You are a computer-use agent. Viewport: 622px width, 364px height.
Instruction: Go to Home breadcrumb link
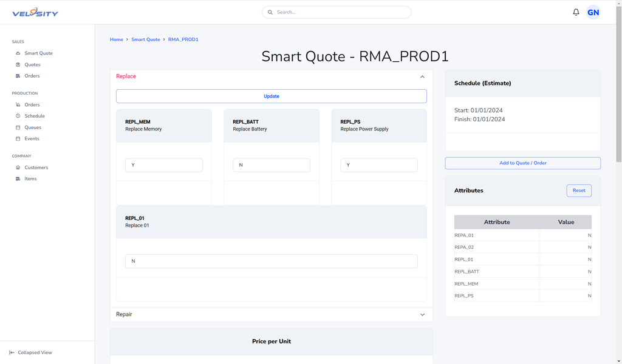[116, 39]
